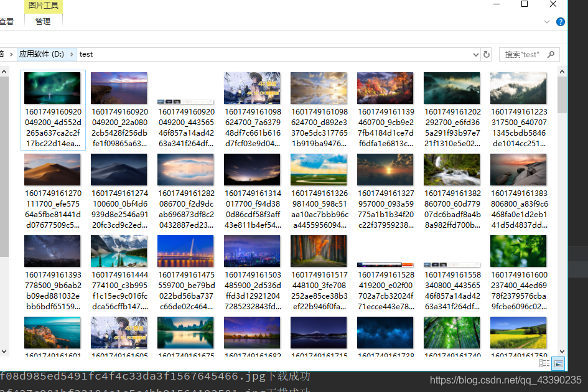Screen dimensions: 588x392
Task: Select karst river landscape thumbnail 1601749161675
Action: point(185,332)
